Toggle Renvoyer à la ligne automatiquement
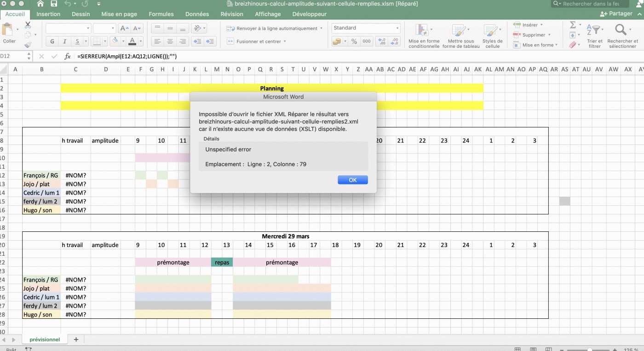 click(272, 29)
